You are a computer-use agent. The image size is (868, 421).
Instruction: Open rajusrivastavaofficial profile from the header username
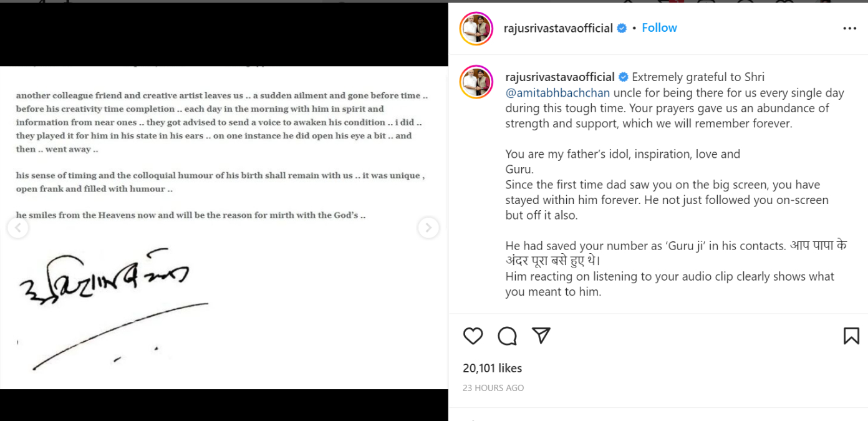click(x=558, y=28)
